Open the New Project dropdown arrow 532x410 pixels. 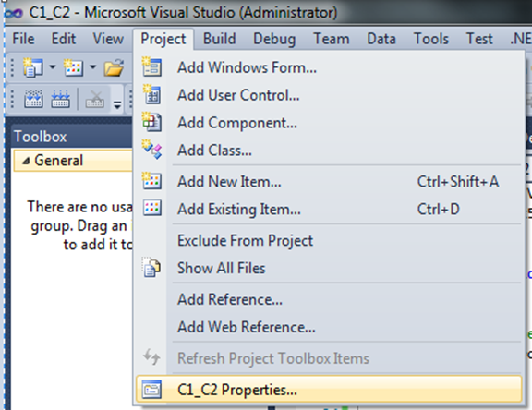(53, 66)
